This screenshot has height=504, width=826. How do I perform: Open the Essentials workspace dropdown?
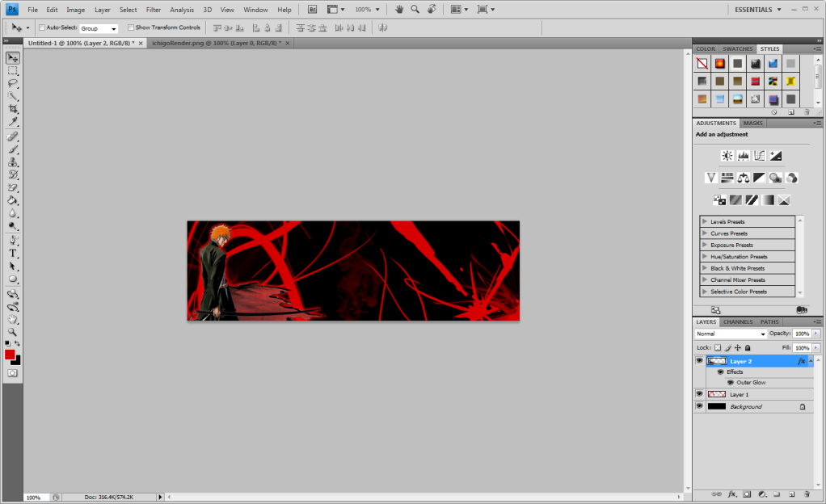(758, 10)
